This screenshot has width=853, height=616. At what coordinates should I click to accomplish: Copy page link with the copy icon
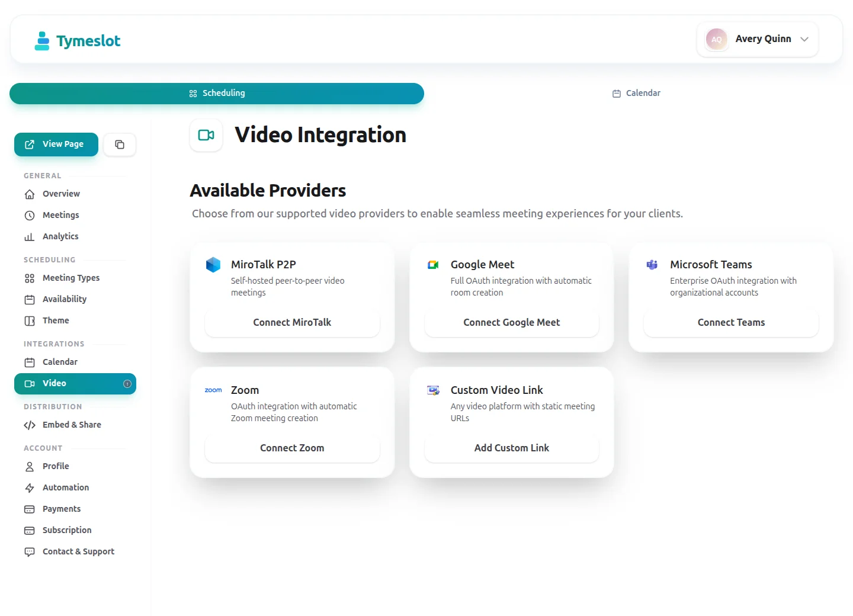pos(120,145)
